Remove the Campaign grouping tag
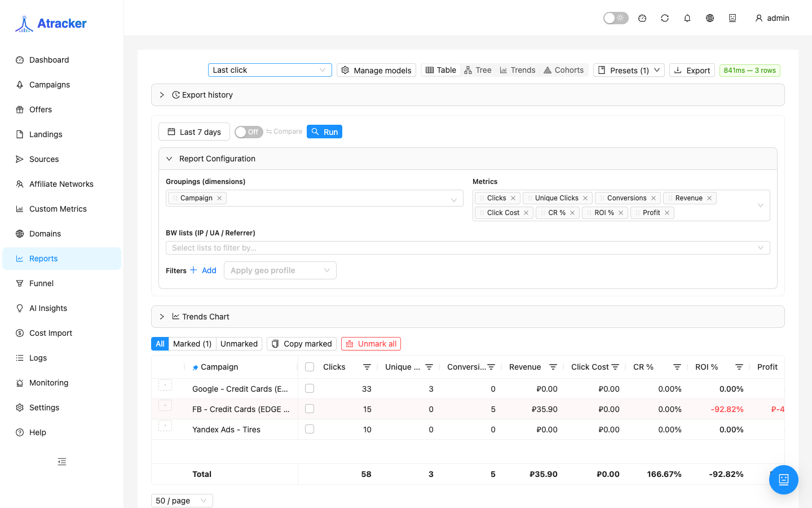The width and height of the screenshot is (812, 508). tap(219, 198)
